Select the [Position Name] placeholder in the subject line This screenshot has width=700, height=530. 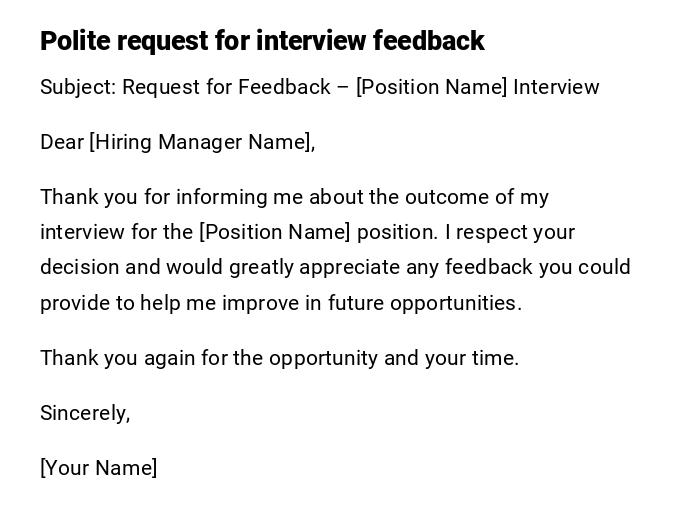431,87
